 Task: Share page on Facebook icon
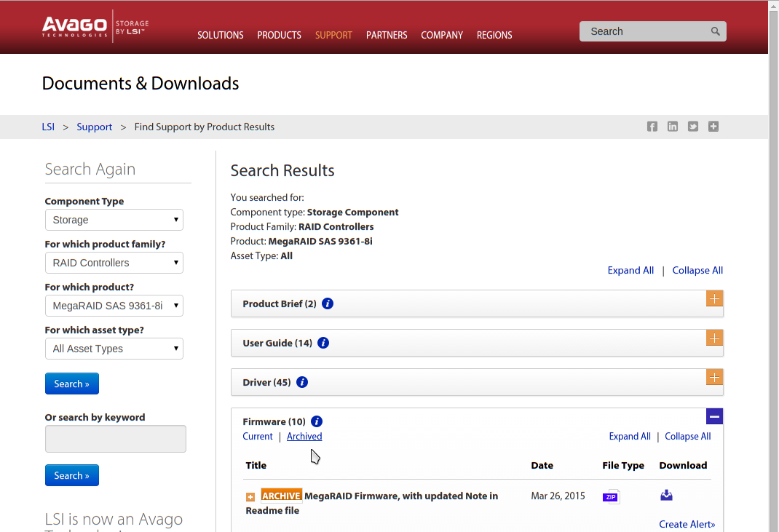point(652,127)
